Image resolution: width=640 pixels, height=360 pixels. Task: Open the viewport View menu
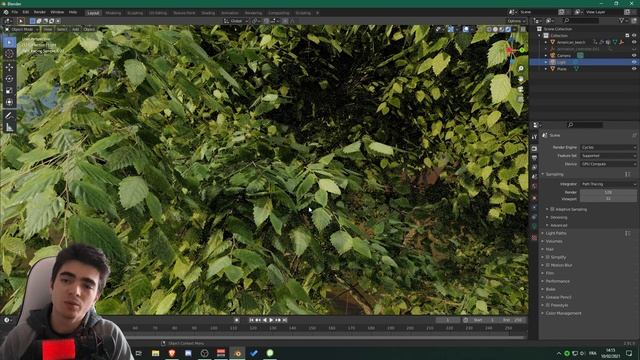point(48,29)
